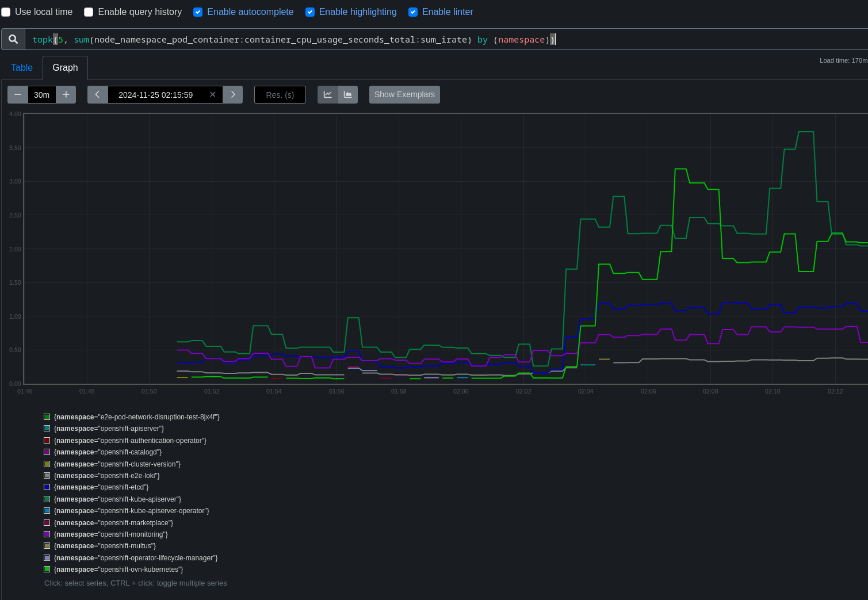Select the Graph tab

point(65,68)
